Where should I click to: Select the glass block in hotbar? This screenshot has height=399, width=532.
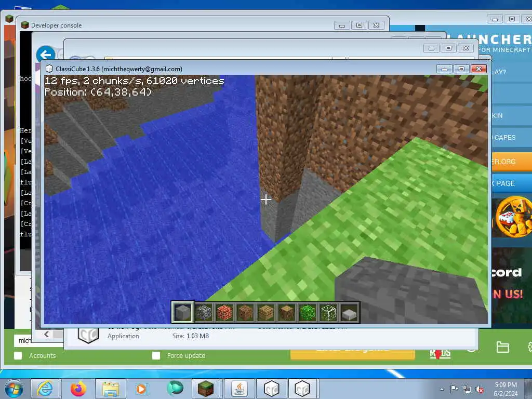click(x=328, y=312)
